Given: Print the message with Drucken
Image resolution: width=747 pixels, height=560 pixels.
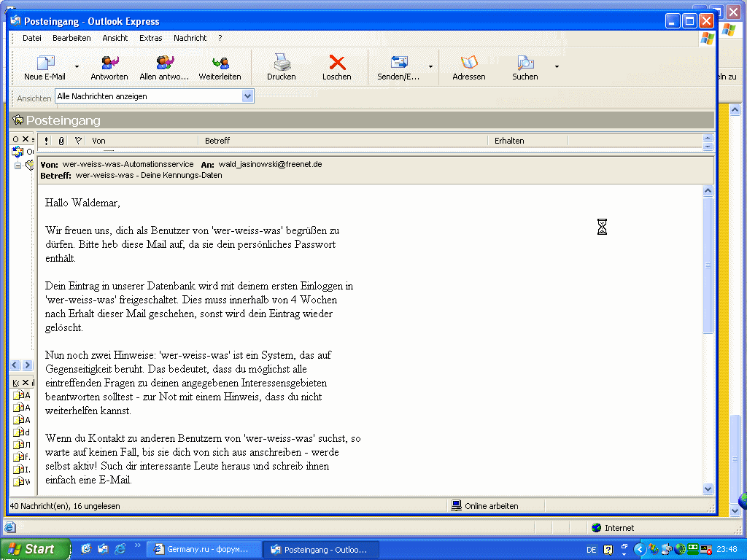Looking at the screenshot, I should [281, 68].
